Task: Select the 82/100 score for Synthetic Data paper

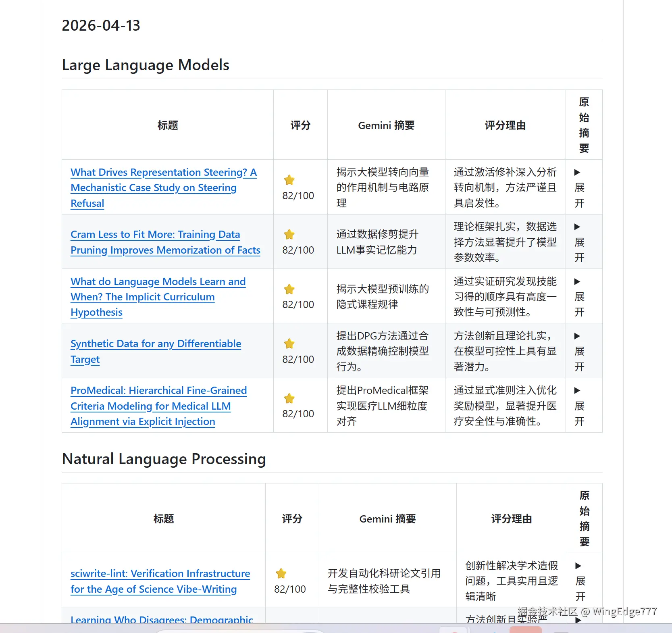Action: [x=298, y=359]
